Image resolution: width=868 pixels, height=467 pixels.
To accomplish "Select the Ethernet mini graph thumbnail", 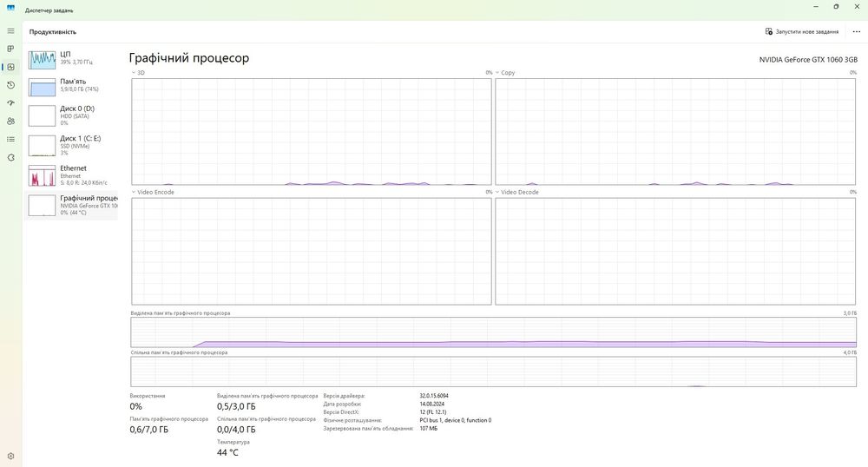I will pos(42,175).
